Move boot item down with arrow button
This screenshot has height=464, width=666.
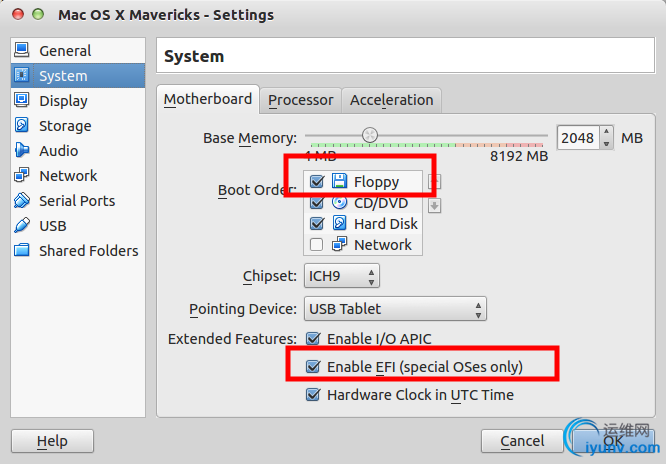coord(434,205)
